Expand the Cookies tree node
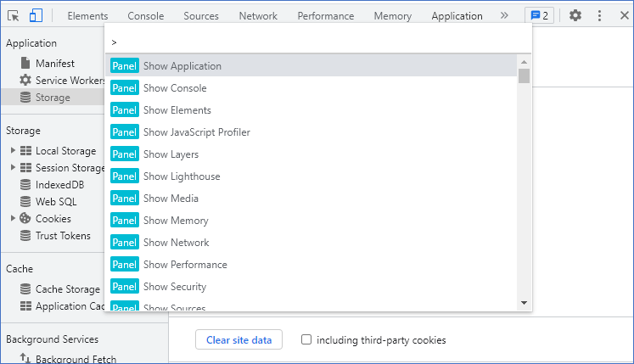 pos(13,219)
